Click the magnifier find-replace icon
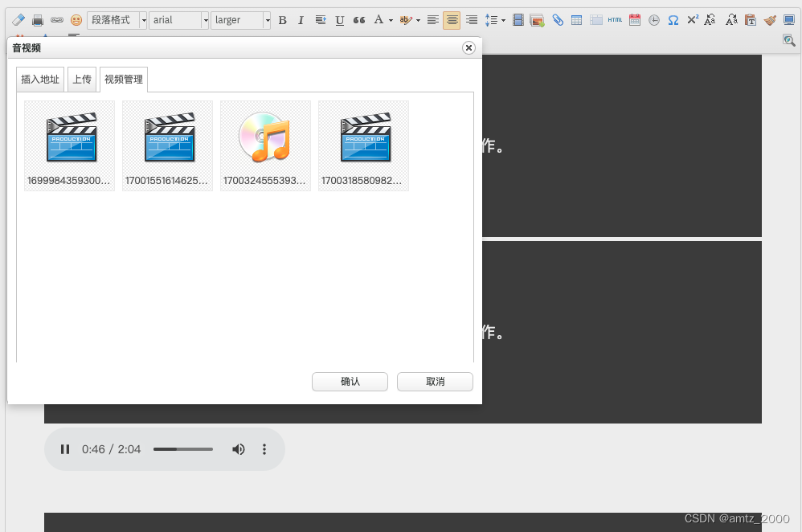The width and height of the screenshot is (802, 532). [789, 40]
